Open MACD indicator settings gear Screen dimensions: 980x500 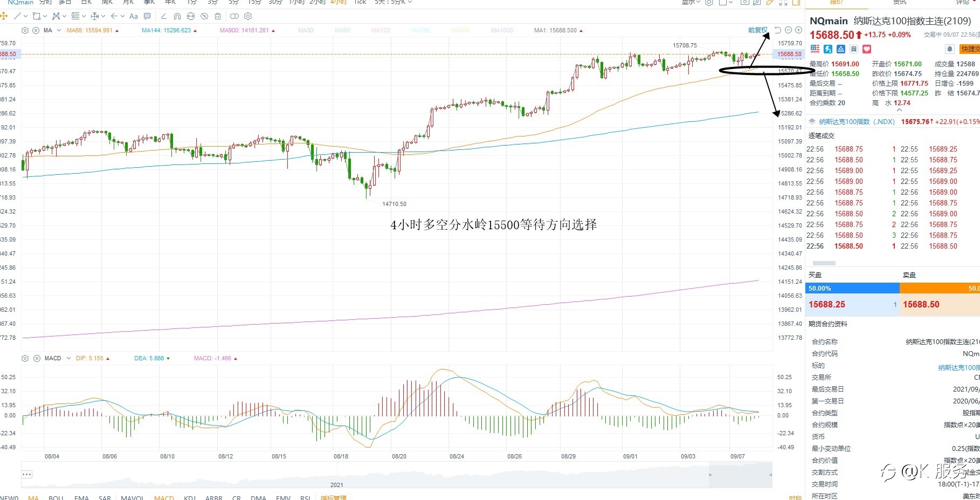point(25,358)
